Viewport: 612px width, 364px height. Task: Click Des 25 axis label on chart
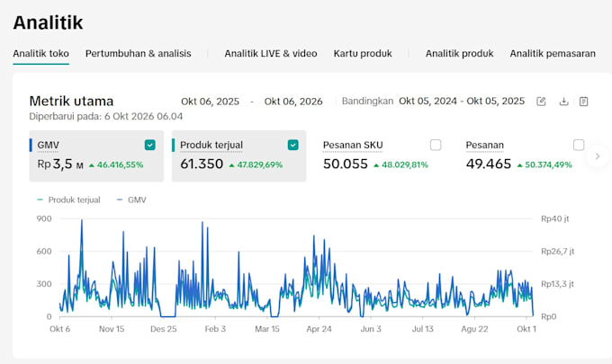(x=164, y=329)
